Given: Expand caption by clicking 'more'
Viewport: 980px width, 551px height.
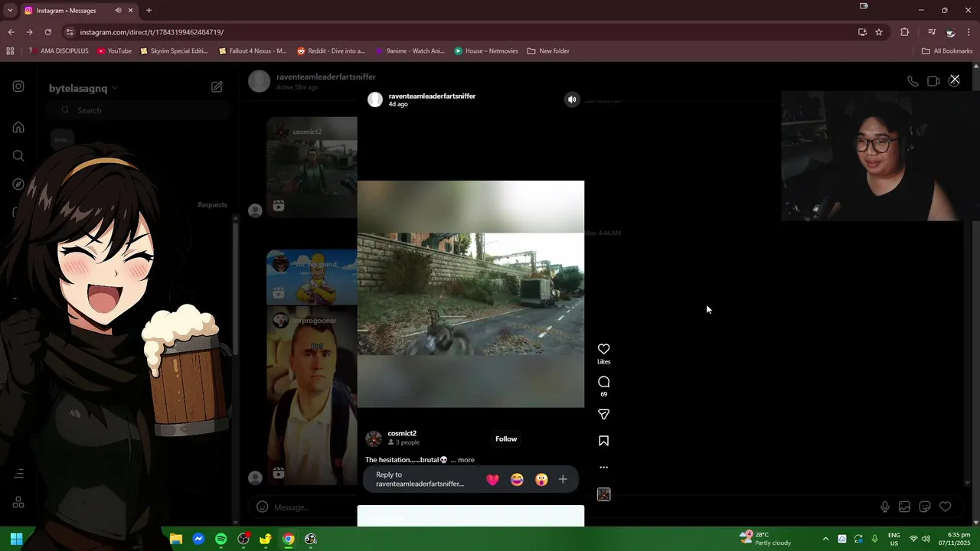Looking at the screenshot, I should click(465, 460).
